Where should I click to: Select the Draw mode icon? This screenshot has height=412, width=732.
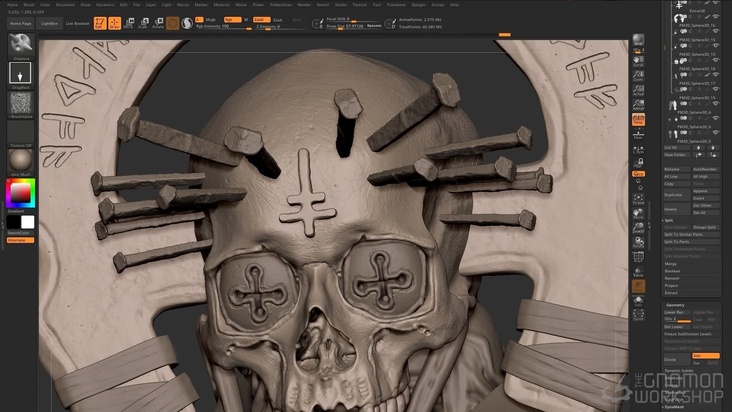pos(115,22)
